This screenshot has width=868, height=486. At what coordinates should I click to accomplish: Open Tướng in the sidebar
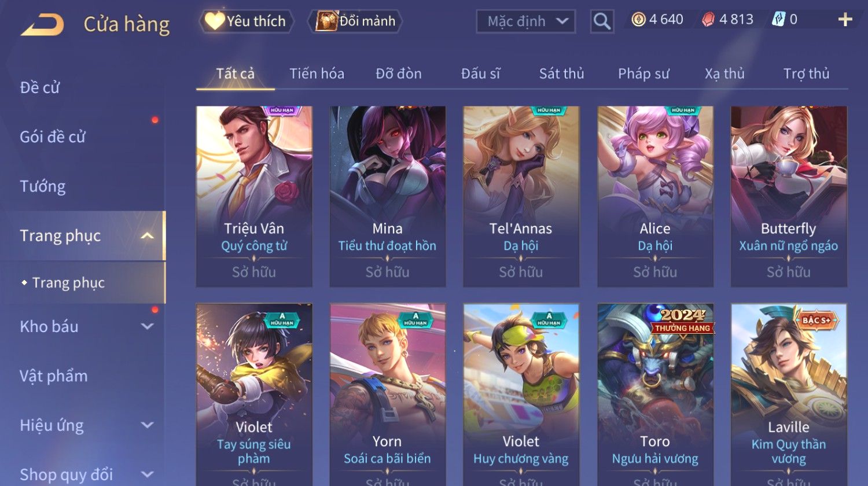43,186
